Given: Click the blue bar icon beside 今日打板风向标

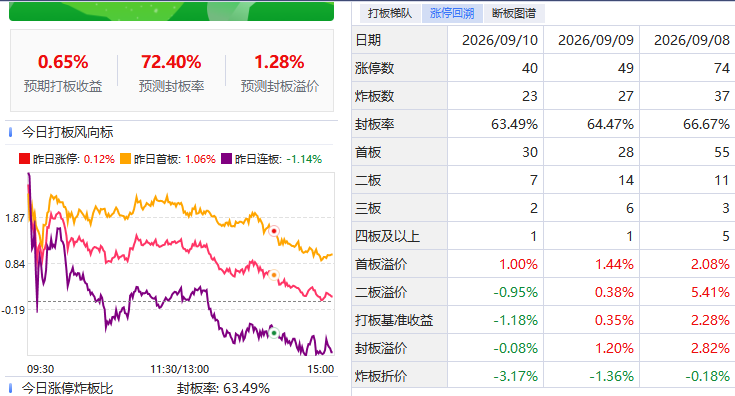Looking at the screenshot, I should click(x=10, y=132).
